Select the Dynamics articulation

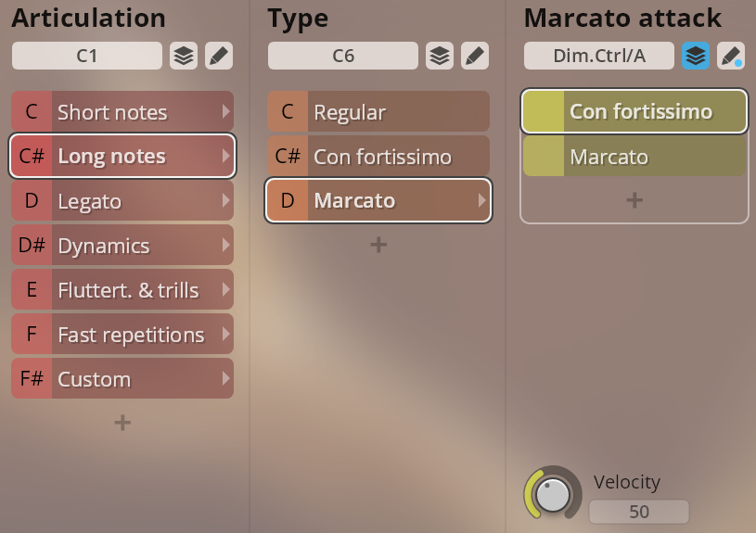[x=122, y=246]
